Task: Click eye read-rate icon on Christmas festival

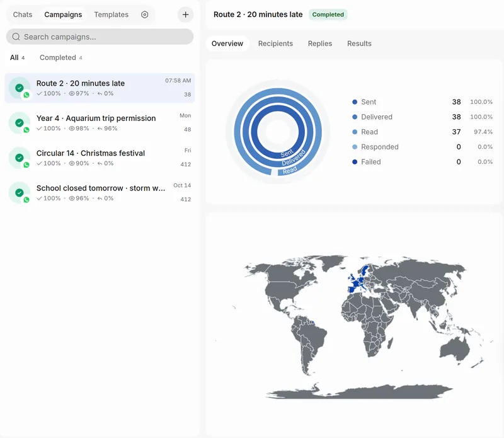Action: click(72, 163)
